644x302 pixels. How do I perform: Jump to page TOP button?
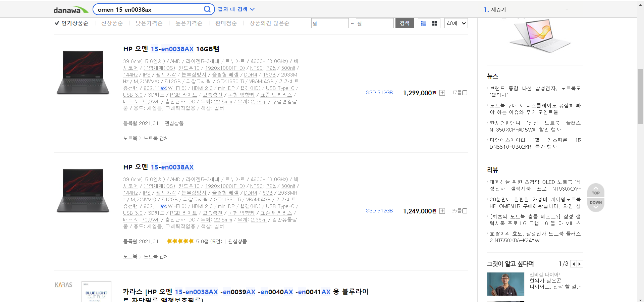596,191
